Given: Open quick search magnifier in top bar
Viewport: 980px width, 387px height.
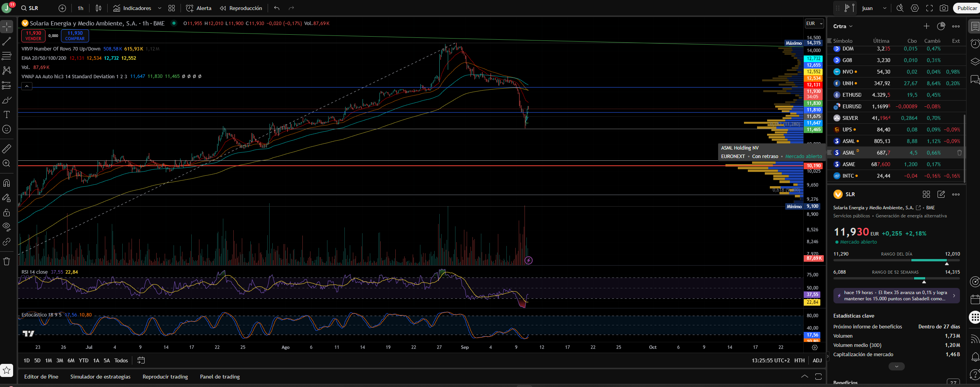Looking at the screenshot, I should point(900,8).
